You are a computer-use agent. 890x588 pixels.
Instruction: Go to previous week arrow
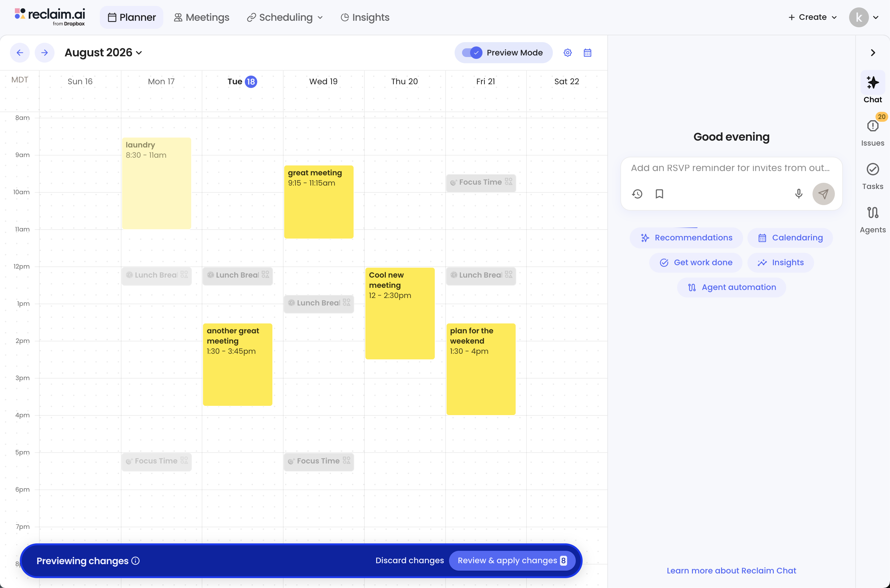20,52
